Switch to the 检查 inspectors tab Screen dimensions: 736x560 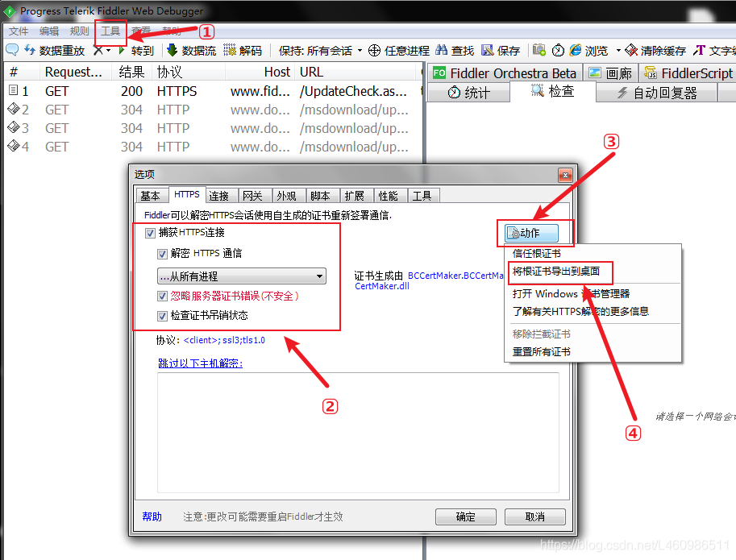tap(552, 91)
